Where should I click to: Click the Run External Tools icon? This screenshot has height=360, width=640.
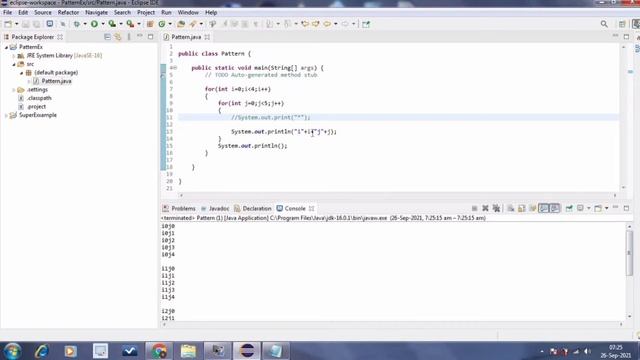(x=130, y=24)
